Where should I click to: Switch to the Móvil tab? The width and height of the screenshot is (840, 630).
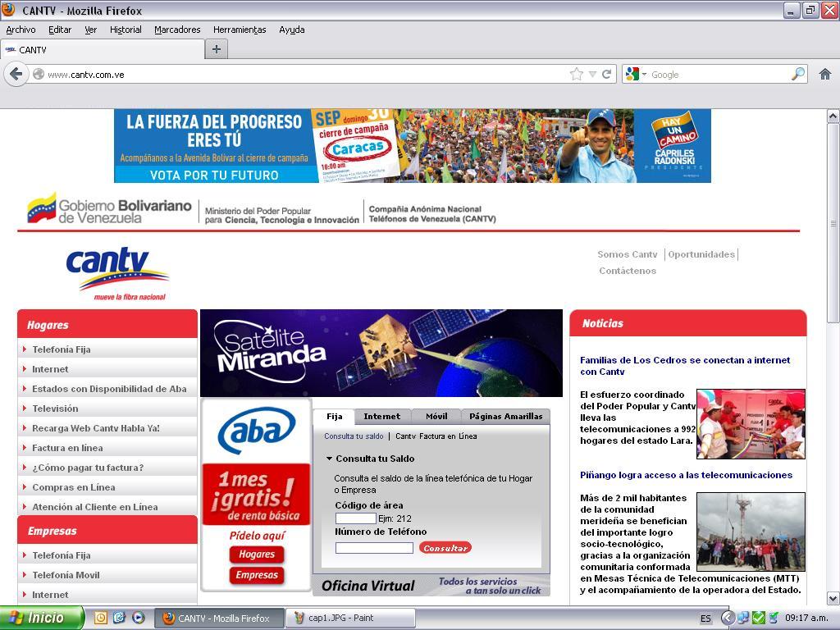[x=436, y=416]
